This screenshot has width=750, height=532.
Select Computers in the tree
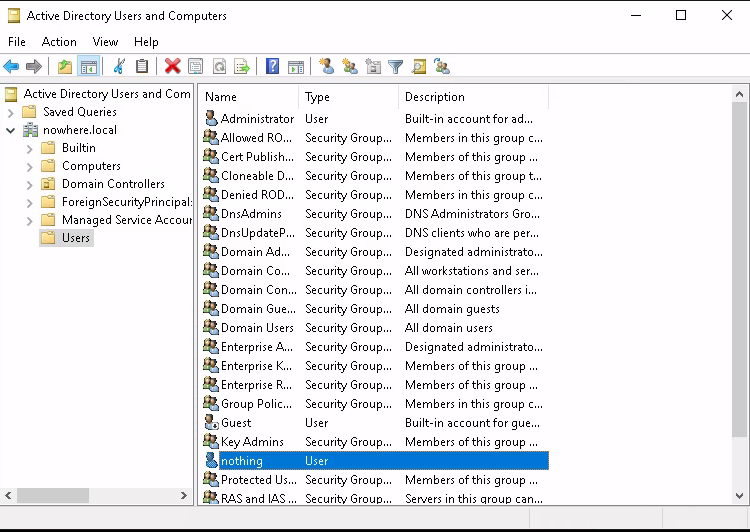91,166
